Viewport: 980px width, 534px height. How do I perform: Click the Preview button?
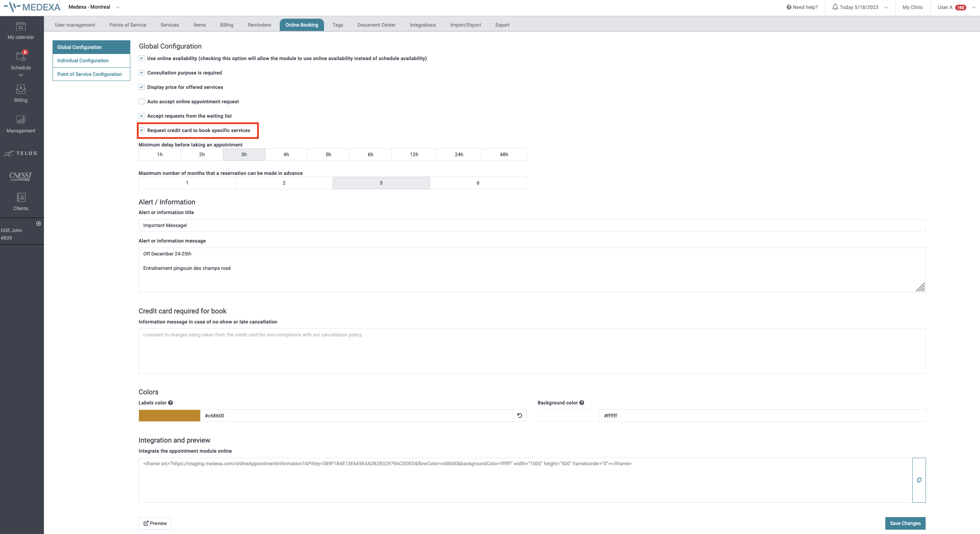tap(155, 523)
